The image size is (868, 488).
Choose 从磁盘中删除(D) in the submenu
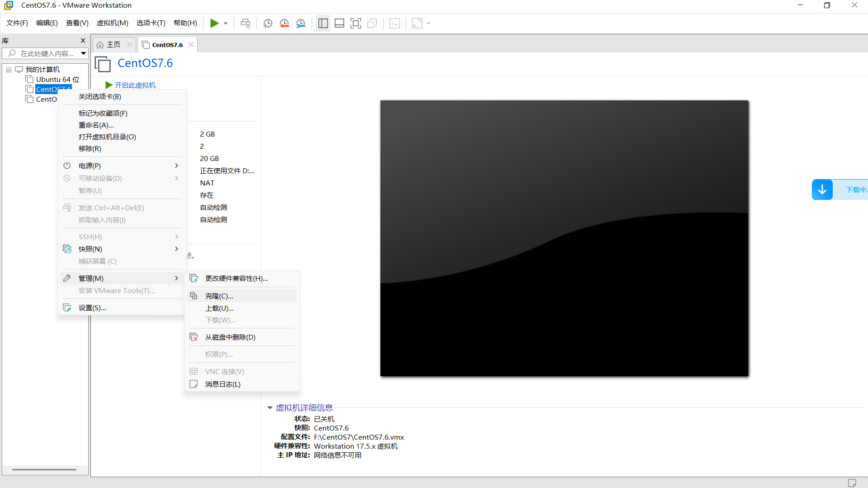pos(242,337)
